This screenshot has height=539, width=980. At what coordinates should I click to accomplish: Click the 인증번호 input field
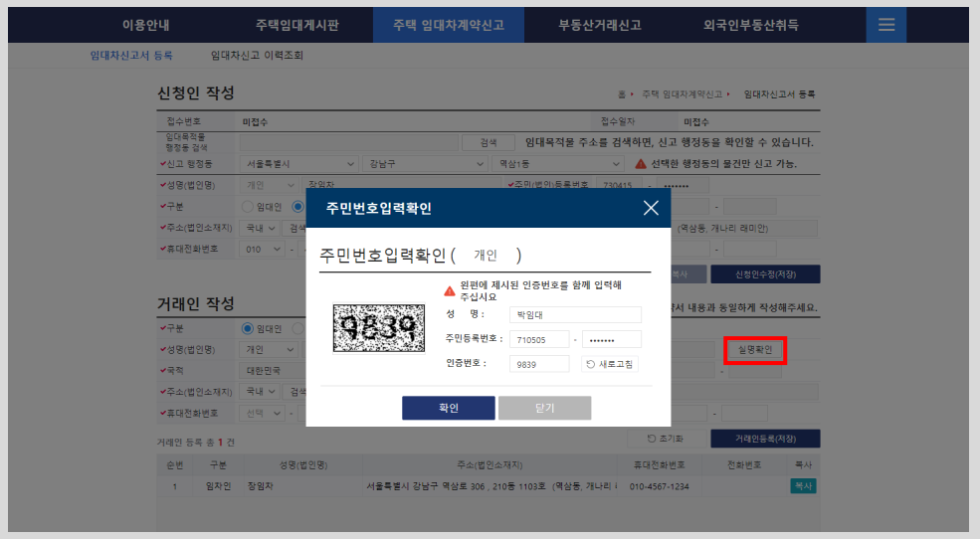538,364
